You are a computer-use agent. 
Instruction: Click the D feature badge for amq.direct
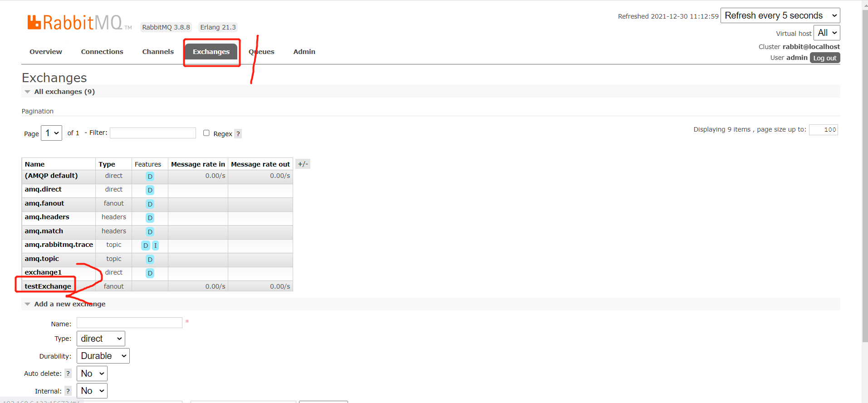(x=150, y=190)
